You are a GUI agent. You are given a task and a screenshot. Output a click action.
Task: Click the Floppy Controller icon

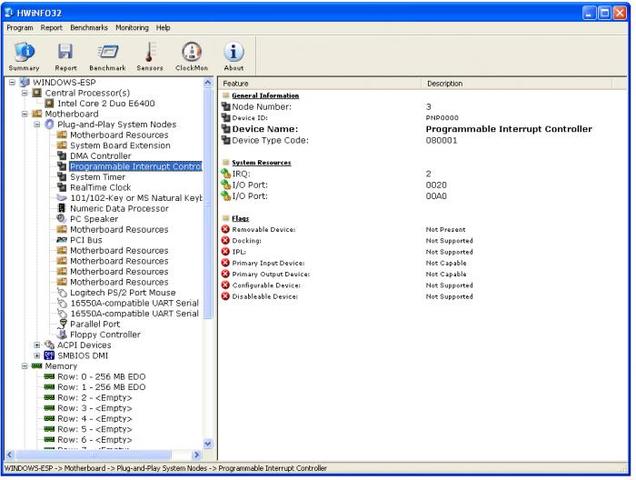click(62, 334)
